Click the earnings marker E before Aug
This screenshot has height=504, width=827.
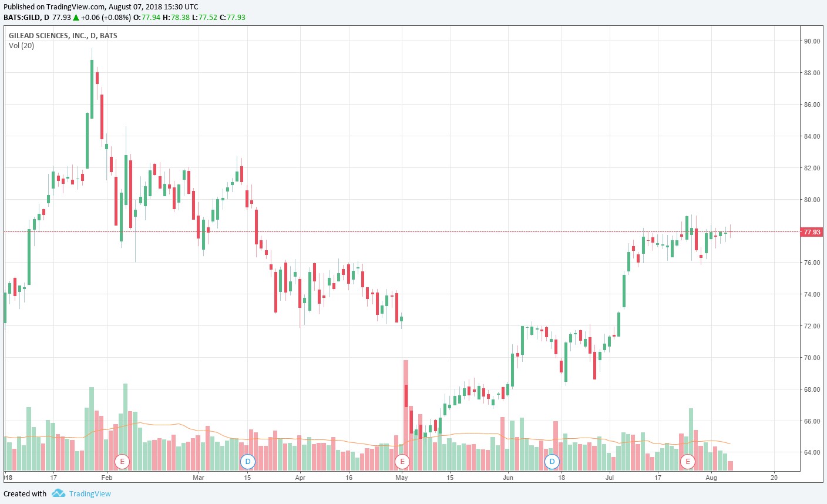688,462
